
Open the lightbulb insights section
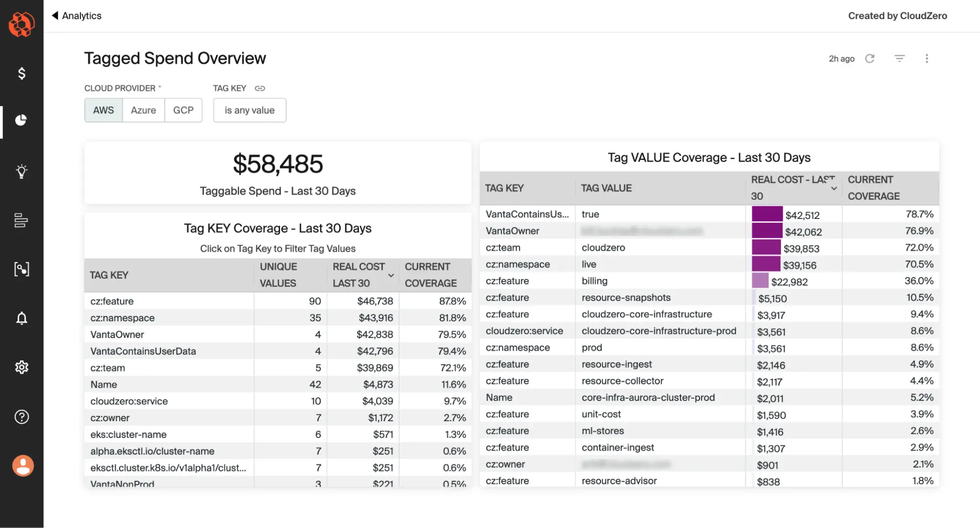coord(22,171)
